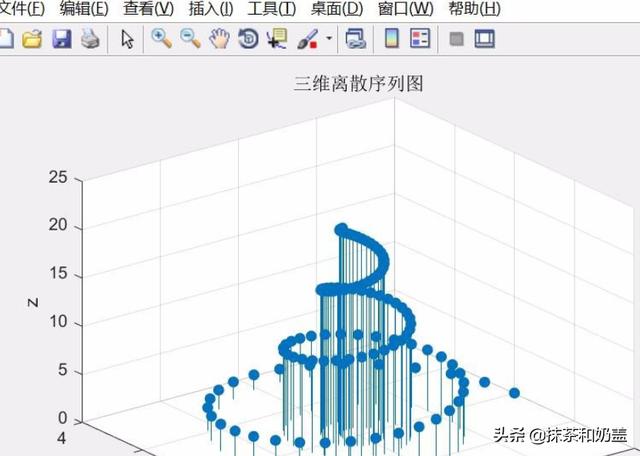Click the z-axis tick label 5

[62, 370]
